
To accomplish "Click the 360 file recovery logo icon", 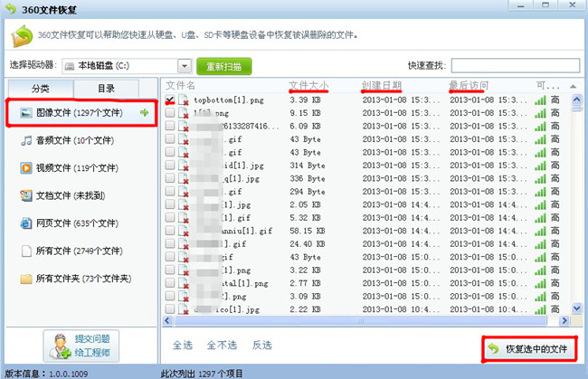I will (22, 36).
